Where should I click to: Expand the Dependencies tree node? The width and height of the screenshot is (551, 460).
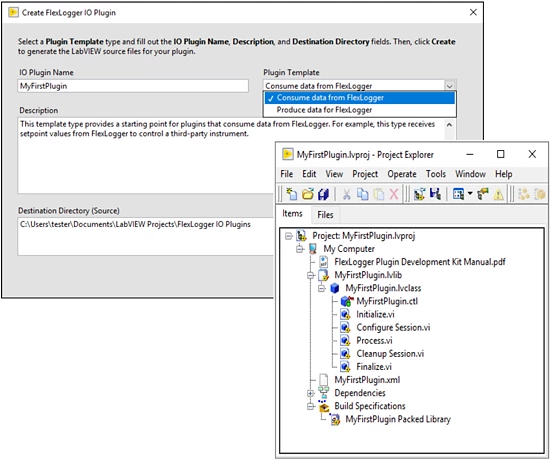point(311,393)
